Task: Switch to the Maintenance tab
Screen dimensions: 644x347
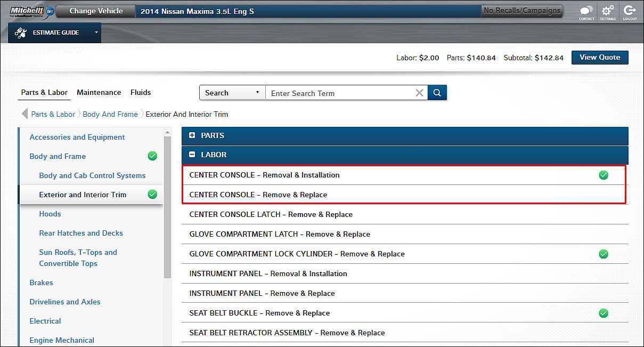Action: (99, 92)
